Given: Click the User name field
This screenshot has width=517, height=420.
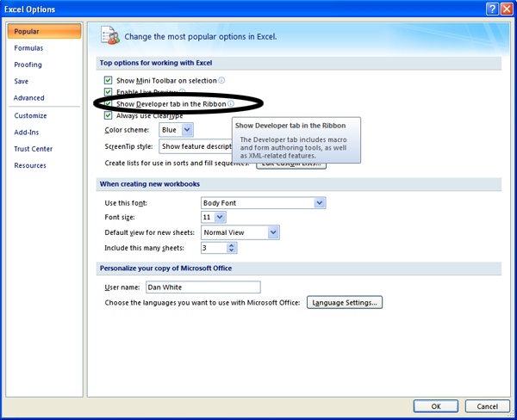Looking at the screenshot, I should 203,287.
